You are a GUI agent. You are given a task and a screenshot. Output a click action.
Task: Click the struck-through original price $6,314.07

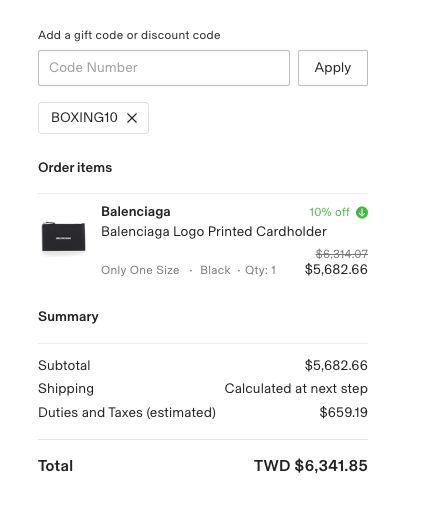(x=342, y=254)
